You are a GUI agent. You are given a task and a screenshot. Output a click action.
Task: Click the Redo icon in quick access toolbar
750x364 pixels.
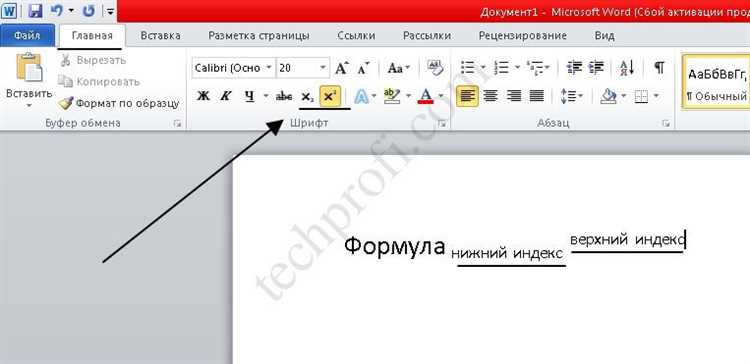(x=88, y=11)
